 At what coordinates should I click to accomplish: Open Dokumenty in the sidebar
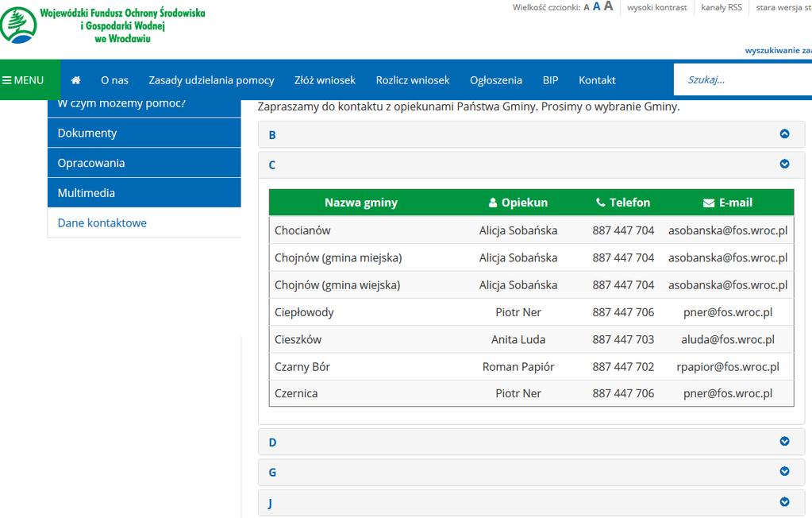coord(144,133)
